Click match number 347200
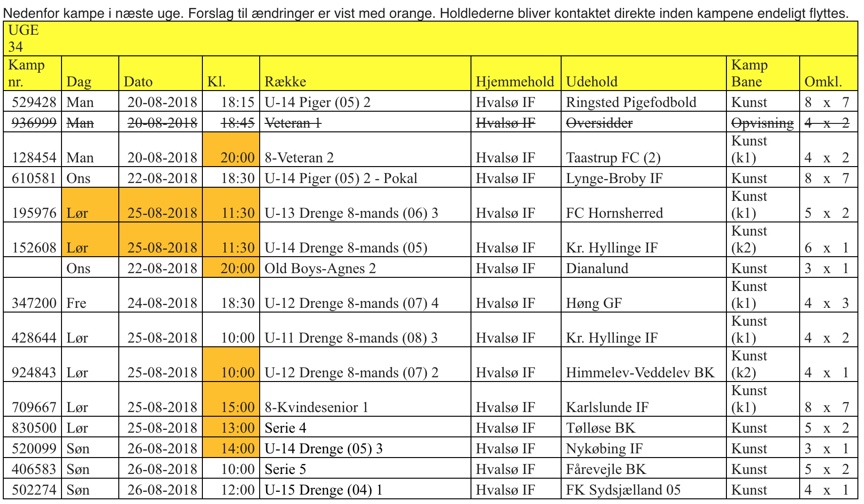 pos(32,295)
